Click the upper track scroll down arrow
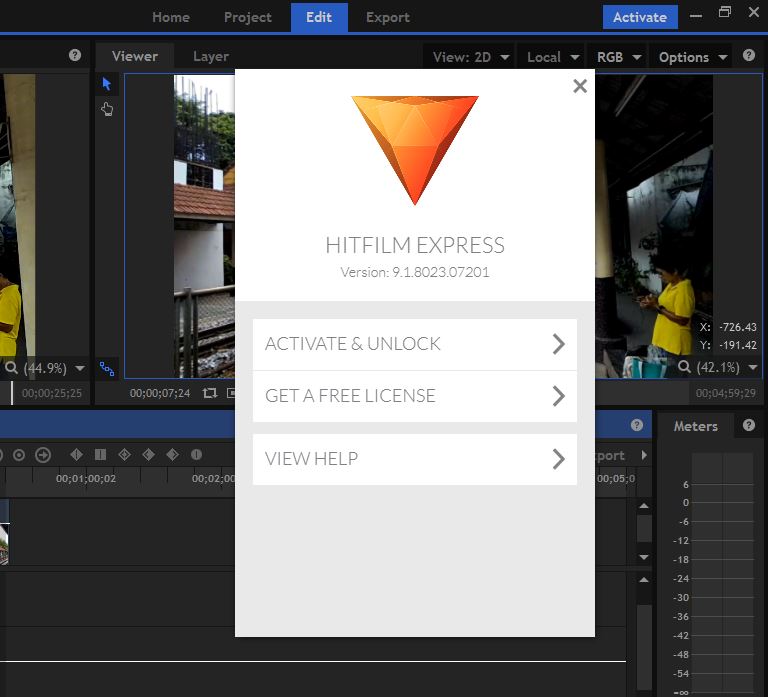Viewport: 768px width, 697px height. pos(644,557)
